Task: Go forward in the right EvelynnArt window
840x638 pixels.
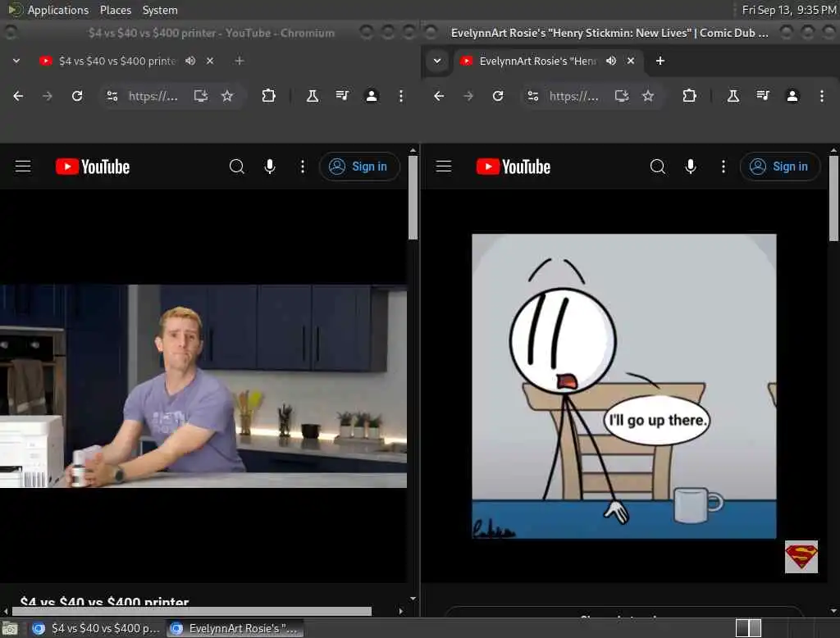Action: click(468, 96)
